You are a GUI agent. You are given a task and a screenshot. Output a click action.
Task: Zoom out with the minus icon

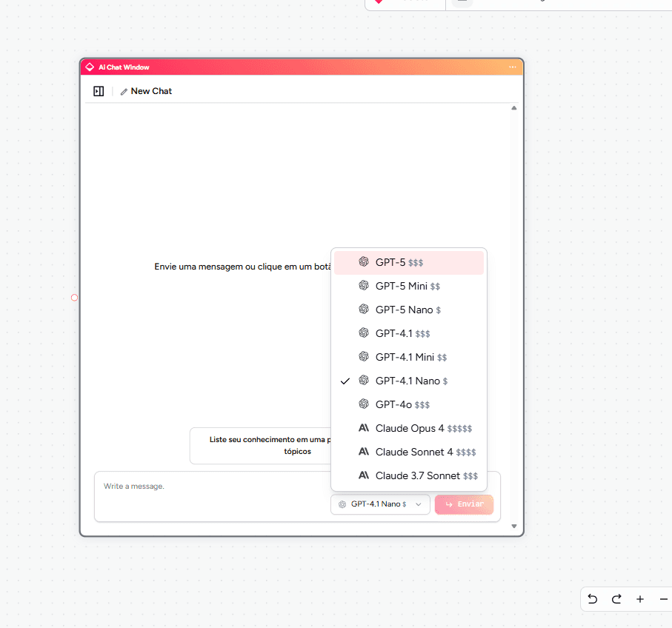pyautogui.click(x=663, y=599)
